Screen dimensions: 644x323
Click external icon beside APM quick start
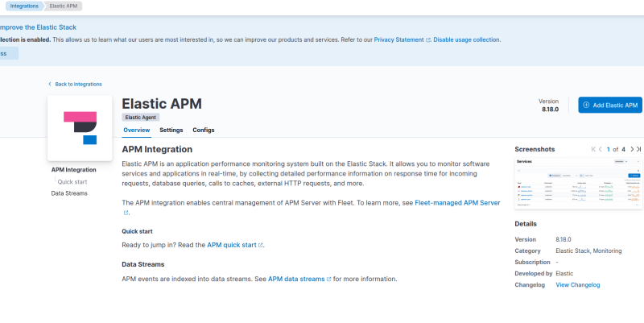[x=261, y=245]
